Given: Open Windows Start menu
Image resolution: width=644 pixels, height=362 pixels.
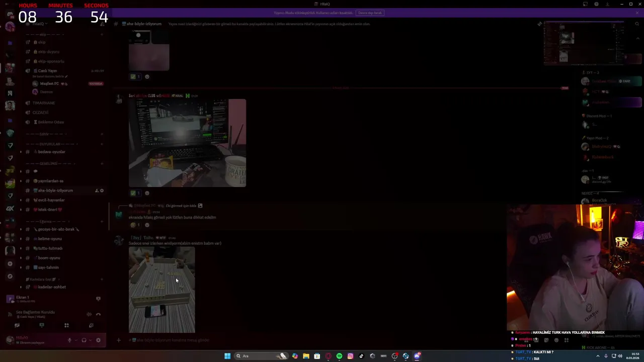Looking at the screenshot, I should [227, 356].
